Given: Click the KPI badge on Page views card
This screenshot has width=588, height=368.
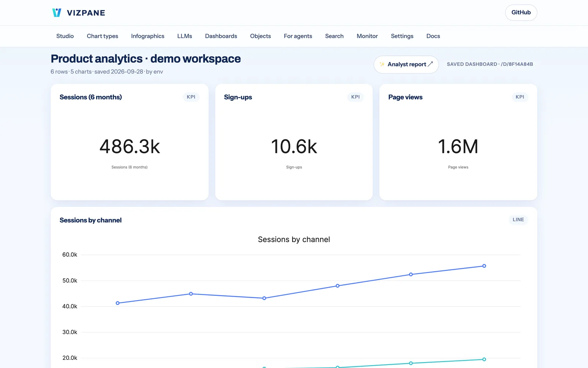Looking at the screenshot, I should tap(520, 97).
